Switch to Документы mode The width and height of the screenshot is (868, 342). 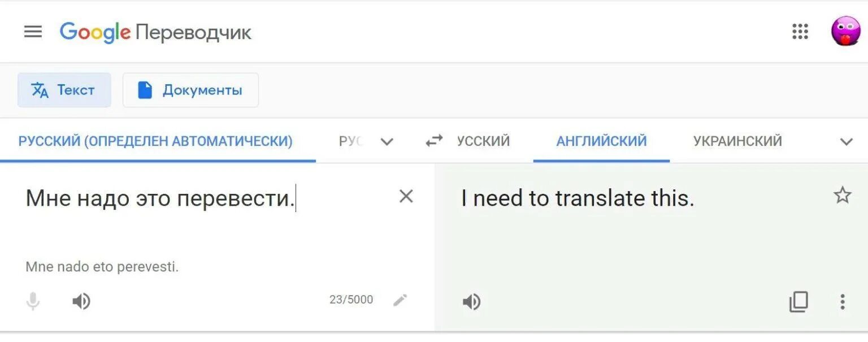coord(190,90)
